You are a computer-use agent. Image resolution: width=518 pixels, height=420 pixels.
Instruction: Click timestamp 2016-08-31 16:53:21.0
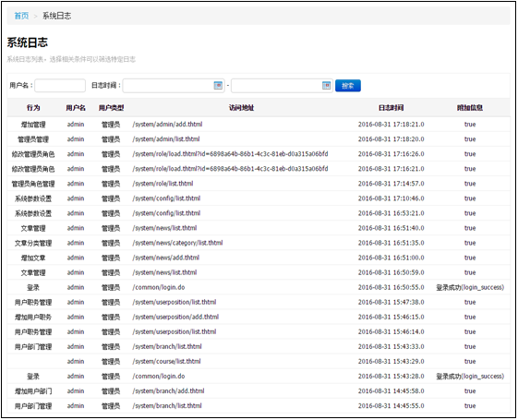[392, 213]
